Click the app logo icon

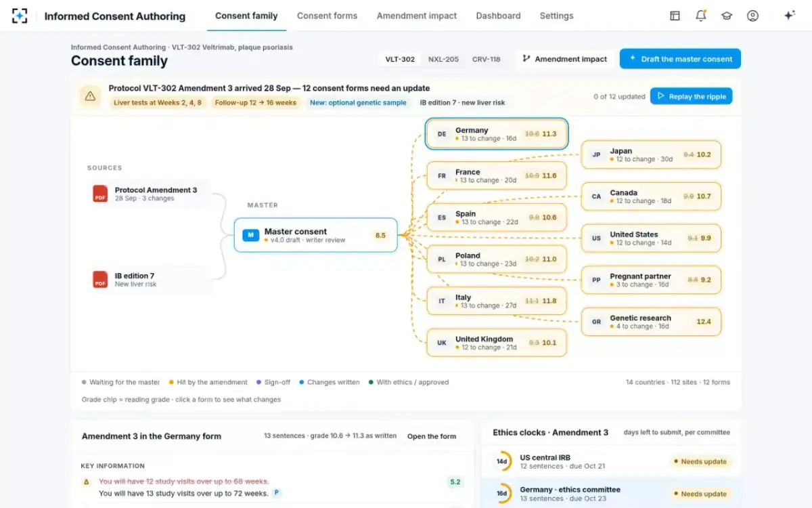20,16
